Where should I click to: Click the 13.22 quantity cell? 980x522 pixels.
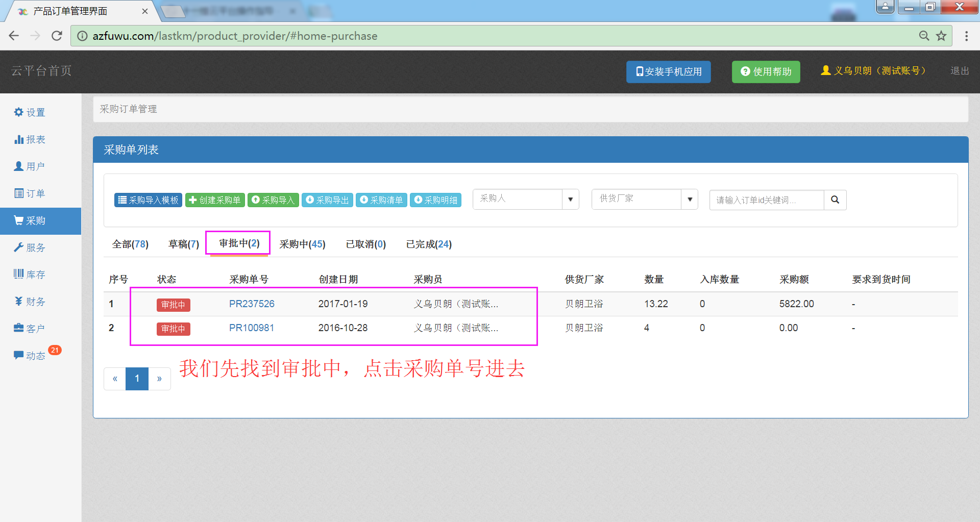pos(656,304)
